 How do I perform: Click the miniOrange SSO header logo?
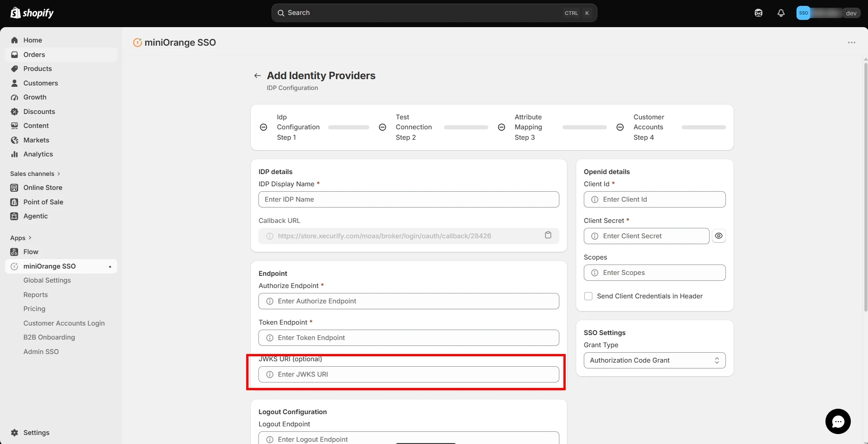coord(137,43)
